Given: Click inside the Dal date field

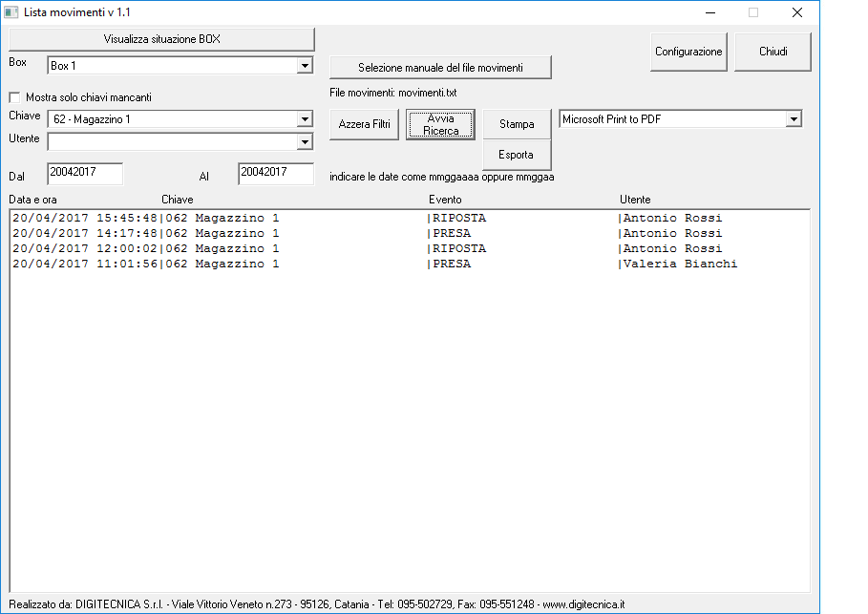Looking at the screenshot, I should (84, 174).
